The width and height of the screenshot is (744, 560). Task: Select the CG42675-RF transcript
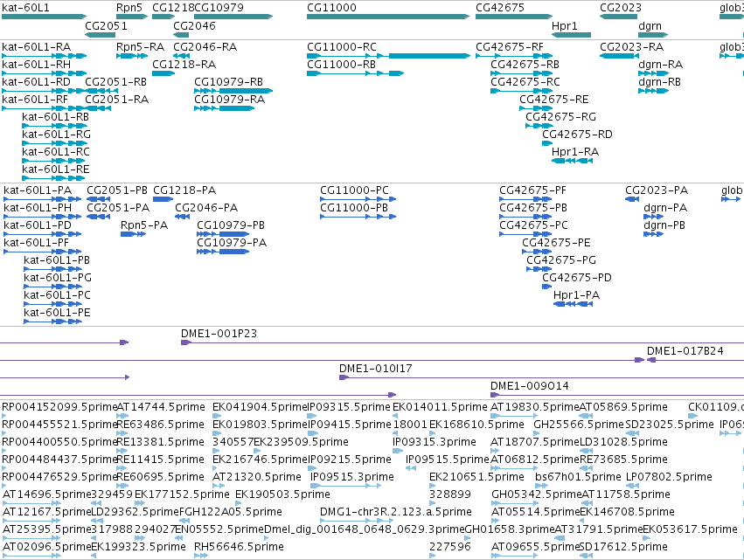click(514, 56)
